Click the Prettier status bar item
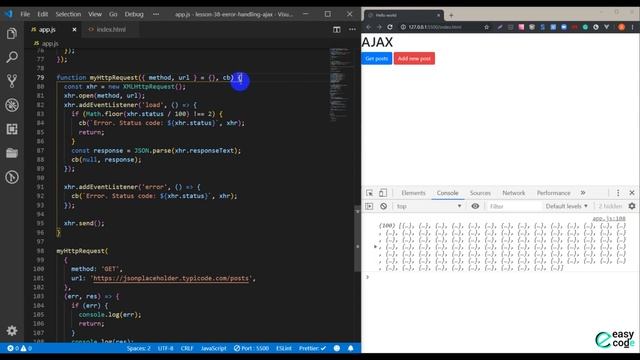This screenshot has width=640, height=360. click(313, 348)
